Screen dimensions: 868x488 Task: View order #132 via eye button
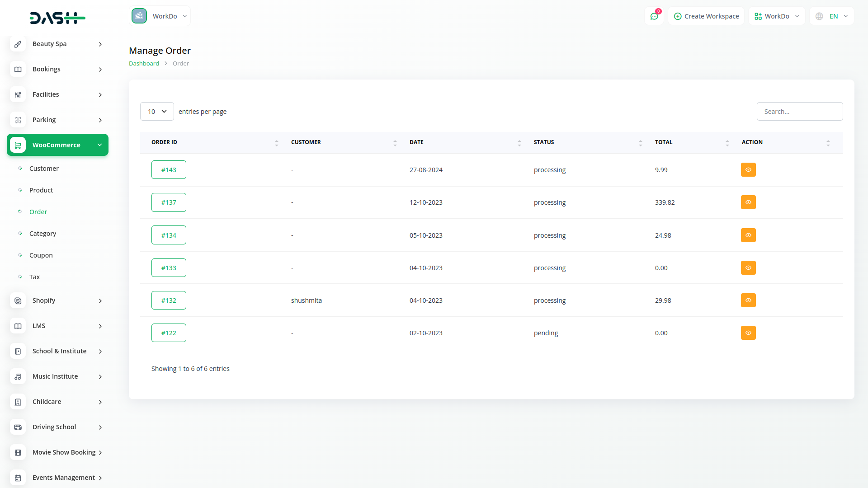(748, 300)
